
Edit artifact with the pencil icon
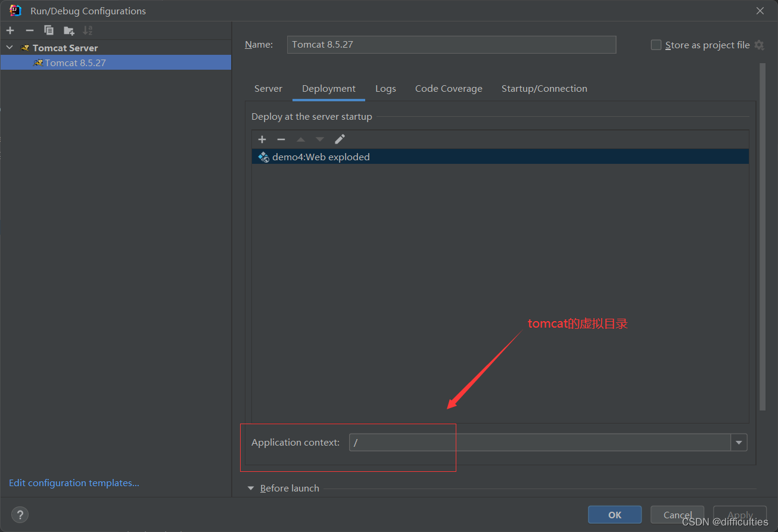[x=340, y=139]
